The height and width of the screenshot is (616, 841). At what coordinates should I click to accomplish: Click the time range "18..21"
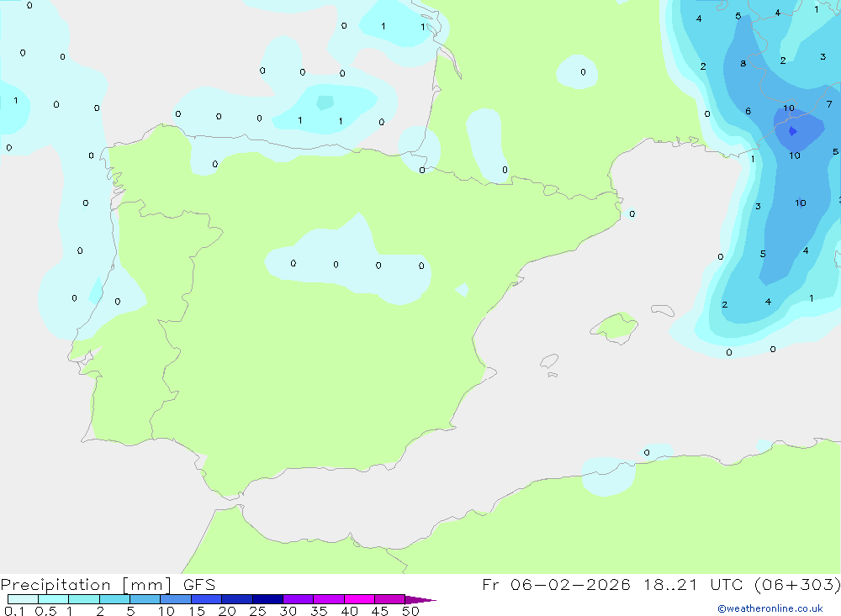pyautogui.click(x=670, y=584)
